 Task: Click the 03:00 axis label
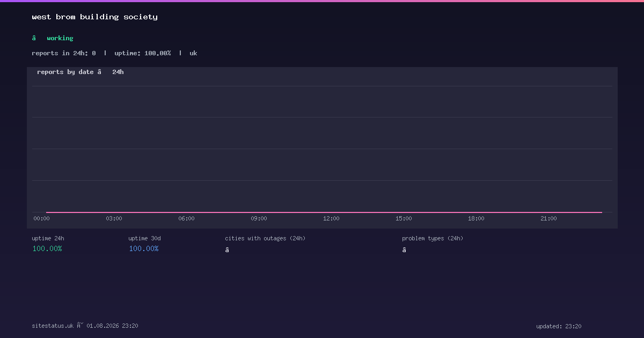point(114,219)
